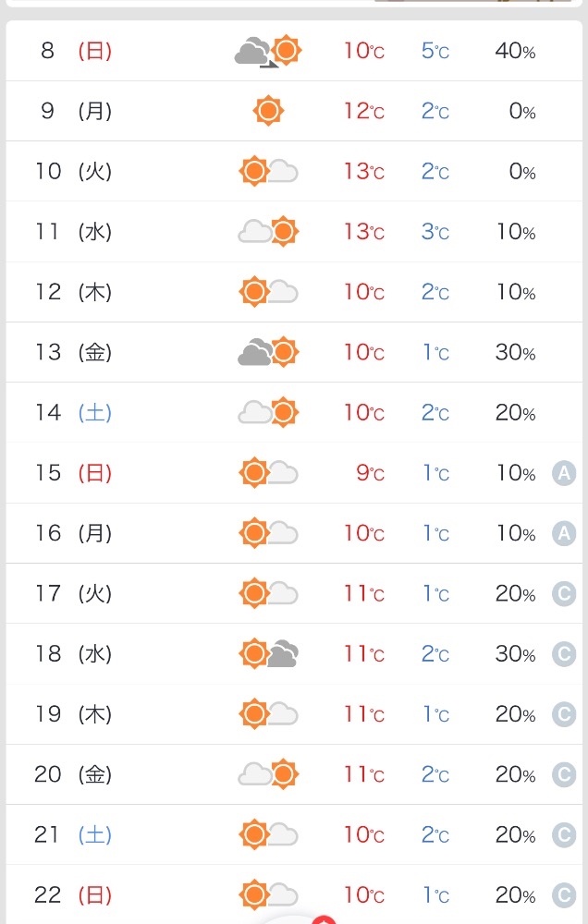Tap the 1℃ low temperature on day 13
The height and width of the screenshot is (924, 588).
pyautogui.click(x=435, y=352)
